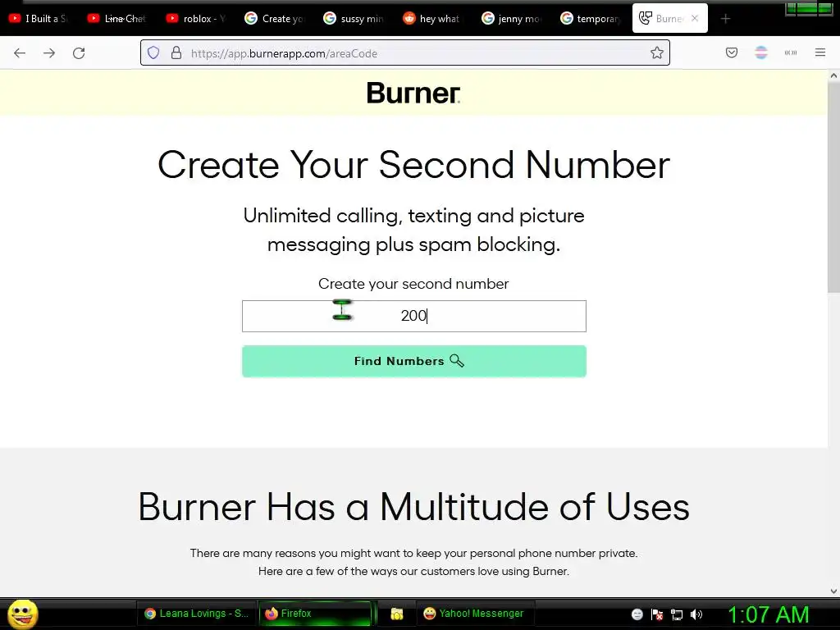Click the page scrollbar down arrow
Image resolution: width=840 pixels, height=630 pixels.
[833, 591]
